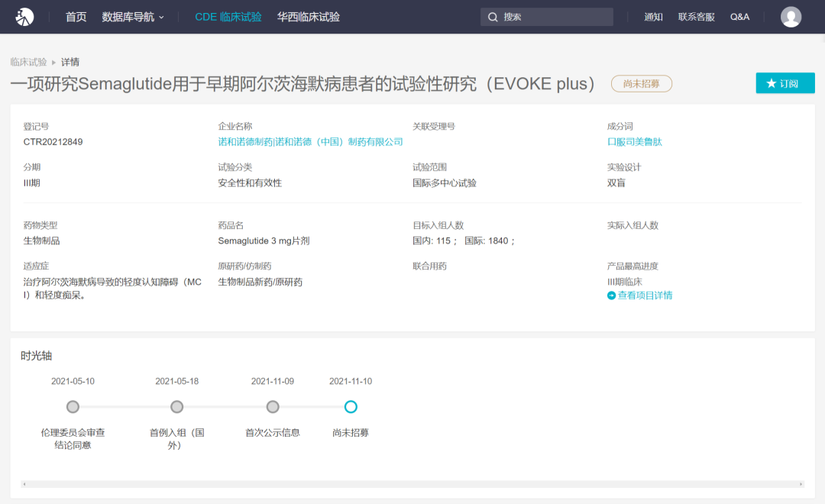Viewport: 825px width, 504px height.
Task: Click 临床试验 breadcrumb link
Action: tap(28, 62)
